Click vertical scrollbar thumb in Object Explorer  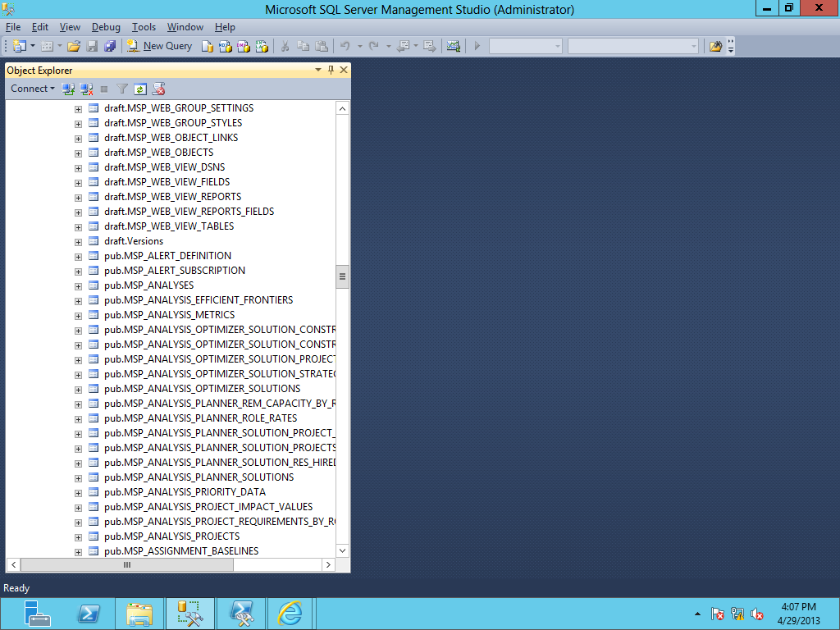pyautogui.click(x=342, y=277)
